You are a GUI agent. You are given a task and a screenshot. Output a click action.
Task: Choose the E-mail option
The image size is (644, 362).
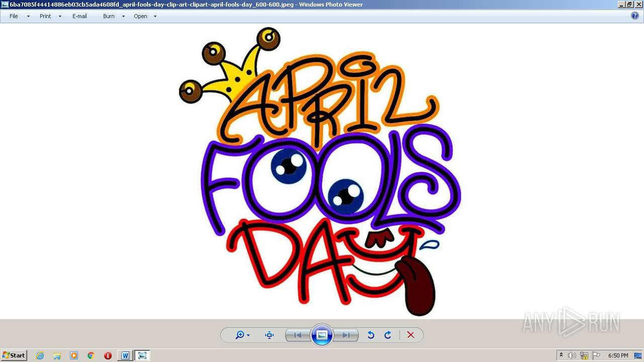(x=79, y=16)
